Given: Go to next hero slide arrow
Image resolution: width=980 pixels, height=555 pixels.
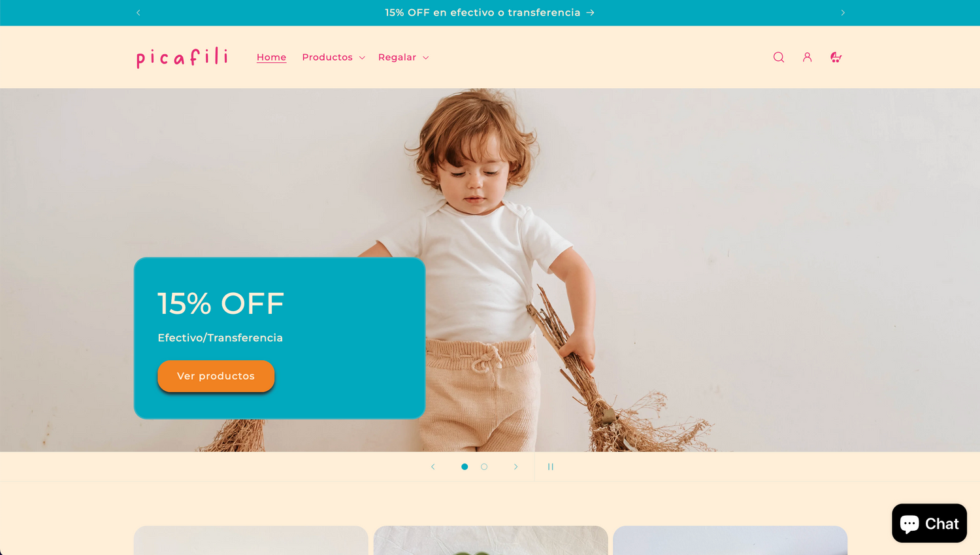Looking at the screenshot, I should (515, 467).
